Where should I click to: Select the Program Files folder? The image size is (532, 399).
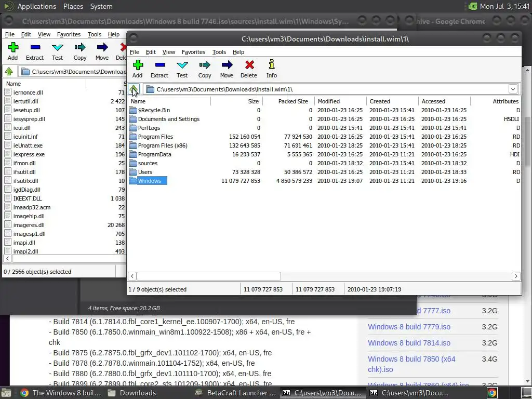click(x=155, y=137)
